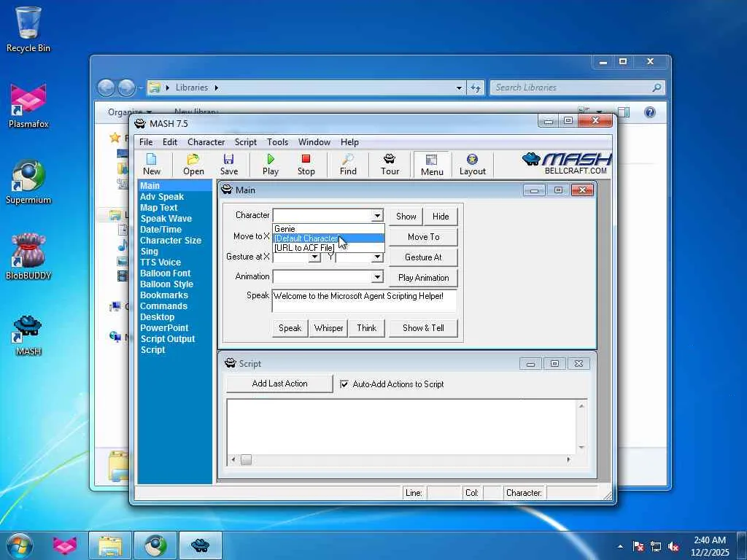Click script vertical scrollbar down arrow
The height and width of the screenshot is (560, 747).
point(581,448)
